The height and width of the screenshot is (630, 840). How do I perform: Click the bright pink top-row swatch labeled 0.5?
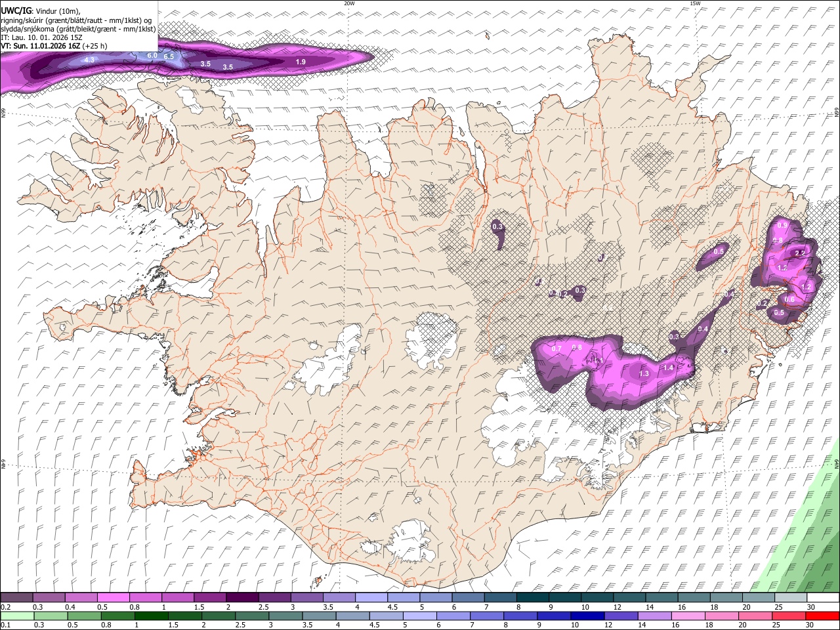pyautogui.click(x=113, y=598)
